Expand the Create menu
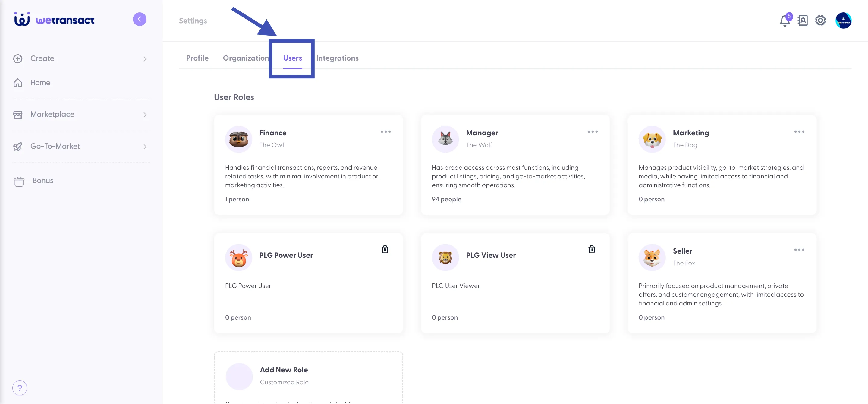The width and height of the screenshot is (868, 404). [x=81, y=58]
